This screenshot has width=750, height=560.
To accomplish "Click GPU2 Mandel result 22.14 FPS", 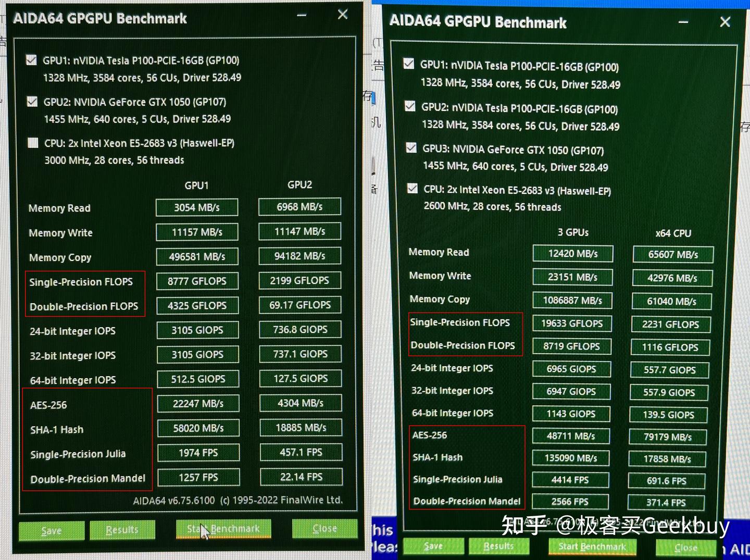I will click(x=301, y=477).
